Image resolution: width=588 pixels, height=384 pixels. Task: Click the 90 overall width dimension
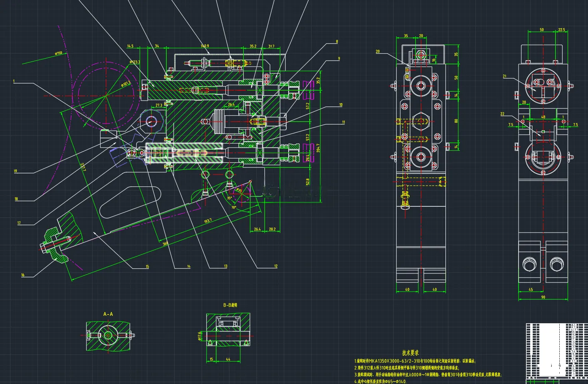543,297
